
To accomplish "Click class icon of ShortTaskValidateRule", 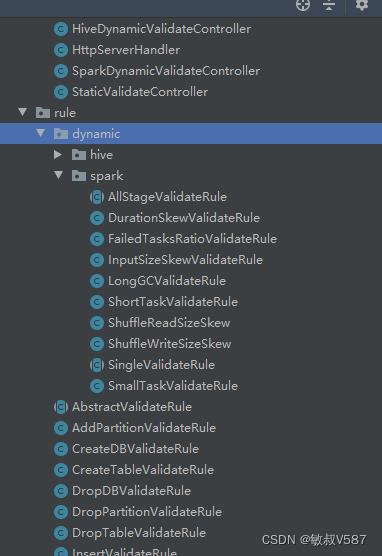I will 97,302.
